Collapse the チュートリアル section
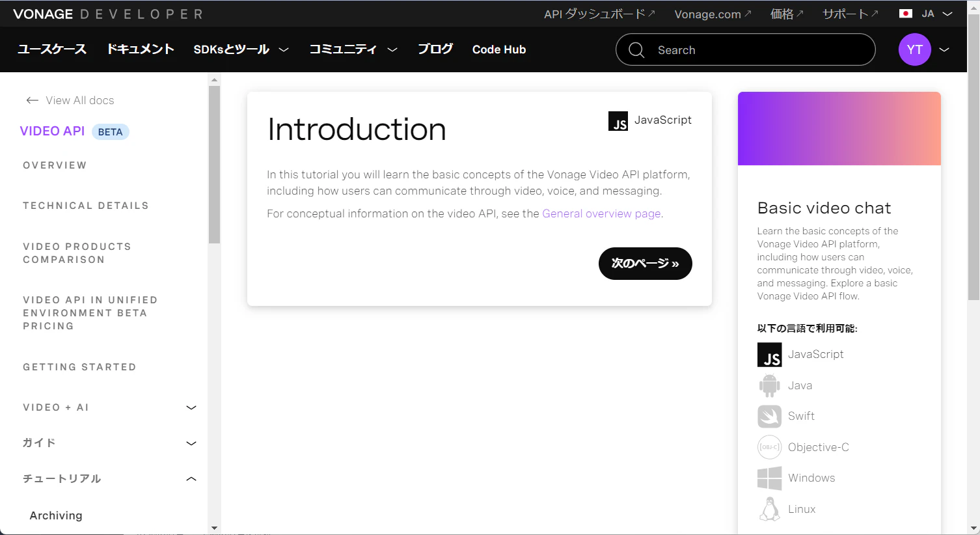Image resolution: width=980 pixels, height=535 pixels. point(191,479)
